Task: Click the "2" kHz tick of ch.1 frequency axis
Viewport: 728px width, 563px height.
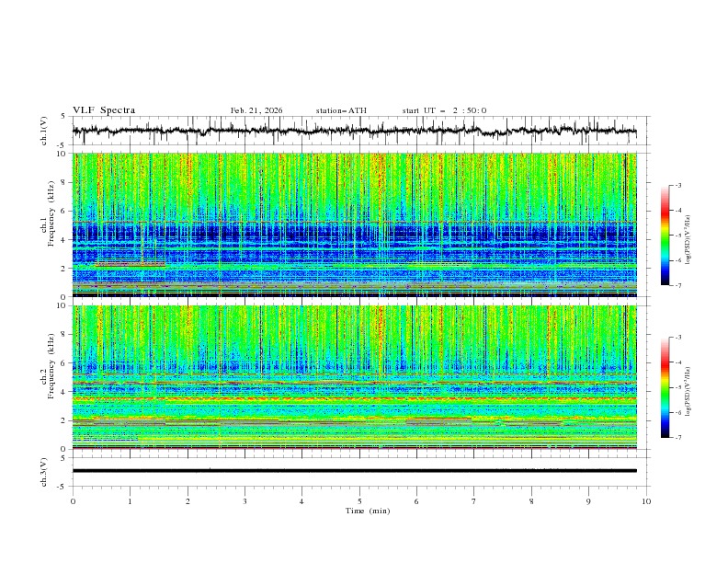Action: pos(65,269)
